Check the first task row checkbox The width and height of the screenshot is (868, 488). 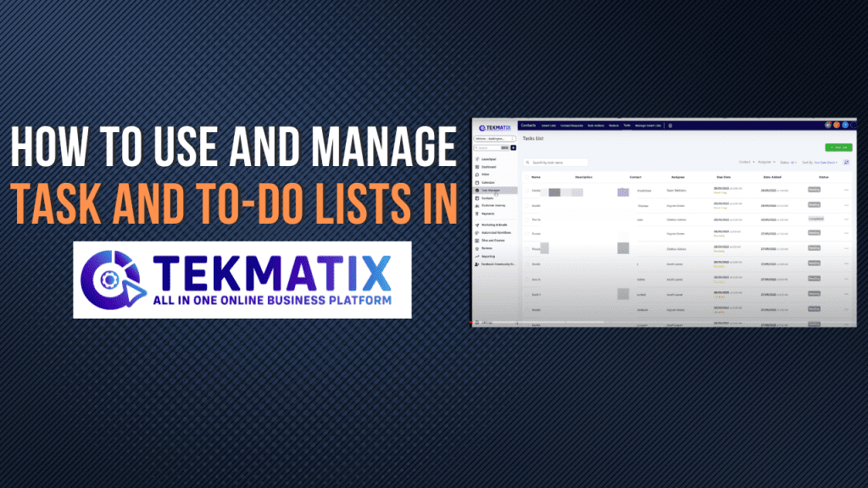pyautogui.click(x=526, y=191)
